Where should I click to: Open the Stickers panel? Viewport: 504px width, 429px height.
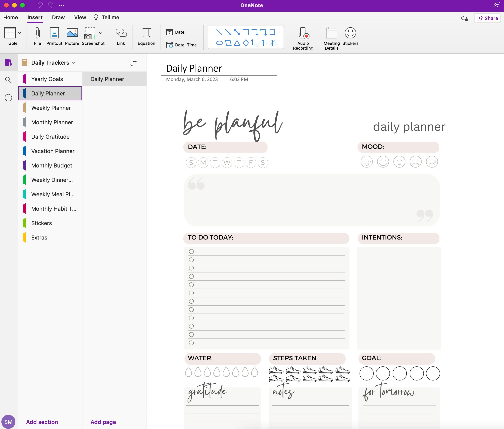point(350,36)
